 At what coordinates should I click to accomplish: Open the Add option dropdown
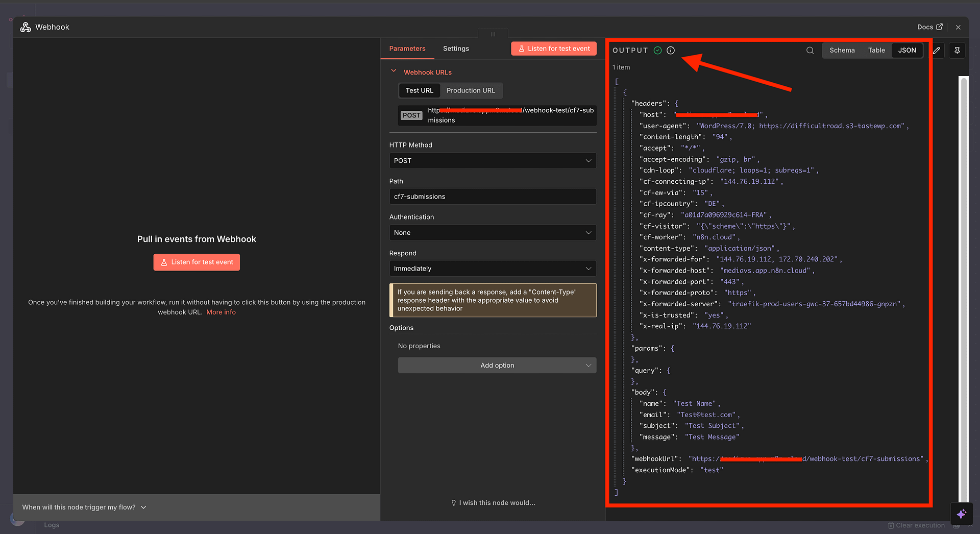(x=497, y=365)
